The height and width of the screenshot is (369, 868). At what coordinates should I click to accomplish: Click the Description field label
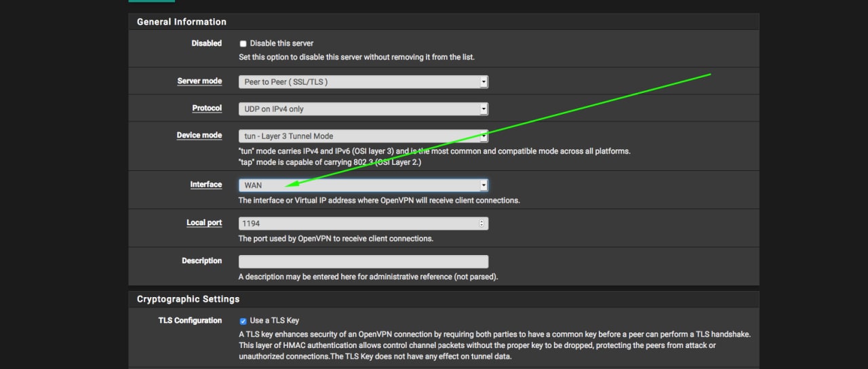[x=201, y=260]
